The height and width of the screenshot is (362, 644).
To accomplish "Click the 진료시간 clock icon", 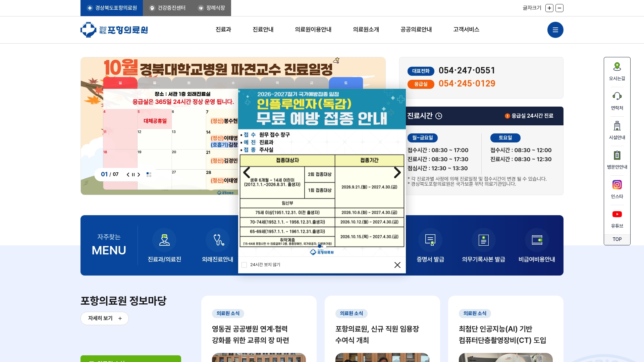I will pos(439,116).
